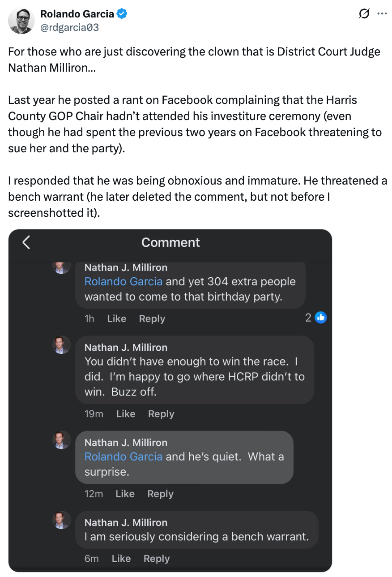Like the 'Buzz off' comment
The height and width of the screenshot is (577, 392).
[126, 414]
